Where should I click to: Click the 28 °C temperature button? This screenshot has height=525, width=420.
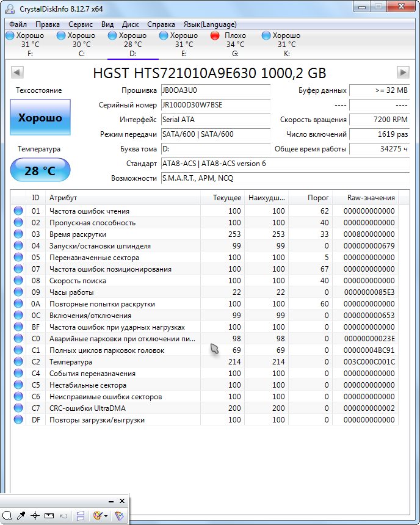(x=40, y=170)
